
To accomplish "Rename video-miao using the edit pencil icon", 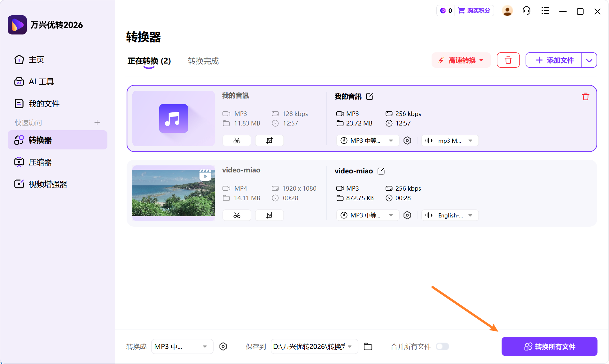I will [381, 171].
